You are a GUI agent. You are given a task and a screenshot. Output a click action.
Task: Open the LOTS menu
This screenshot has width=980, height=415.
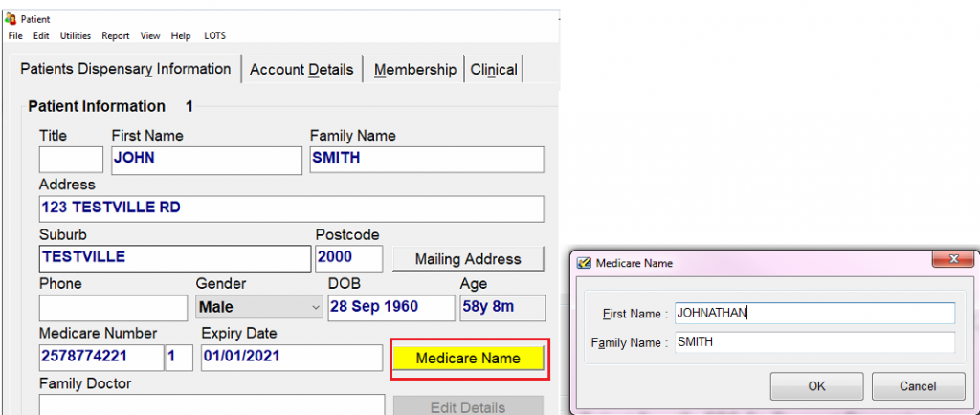[215, 35]
